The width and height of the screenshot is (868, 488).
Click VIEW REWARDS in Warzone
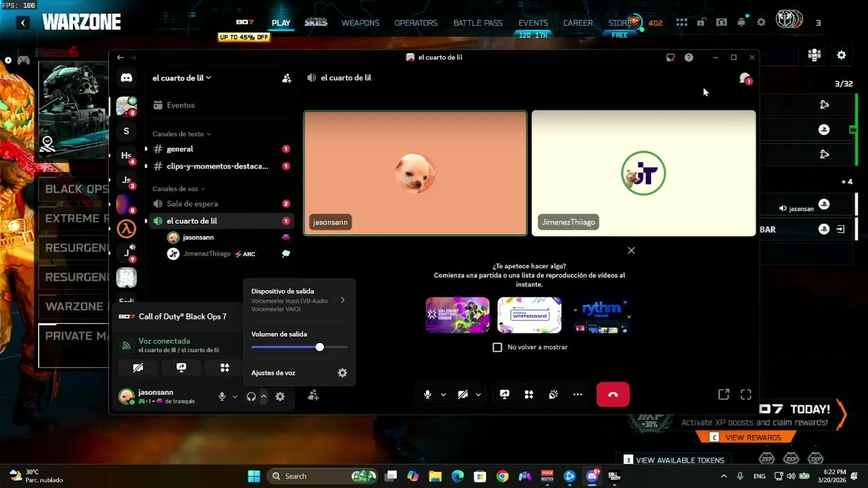point(745,438)
